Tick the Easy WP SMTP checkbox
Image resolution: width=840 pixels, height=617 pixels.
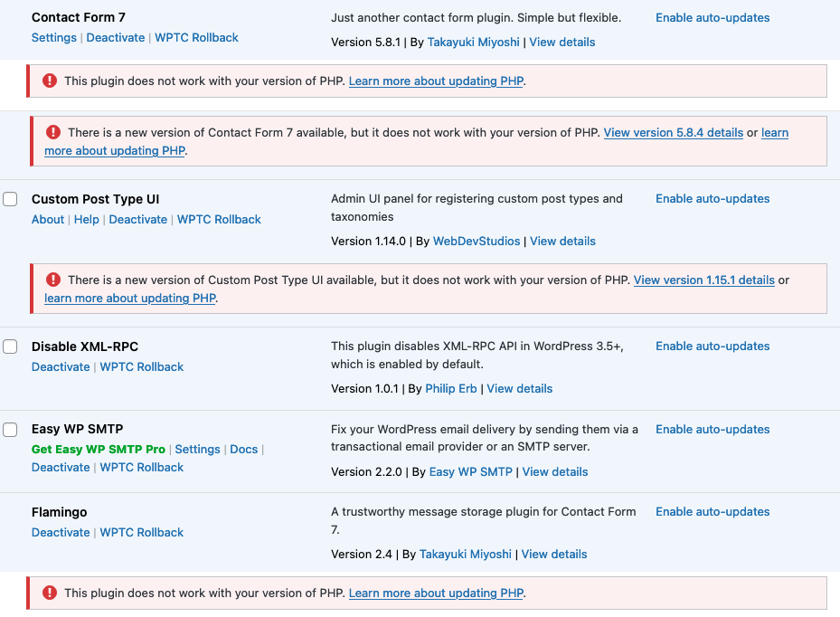[10, 429]
